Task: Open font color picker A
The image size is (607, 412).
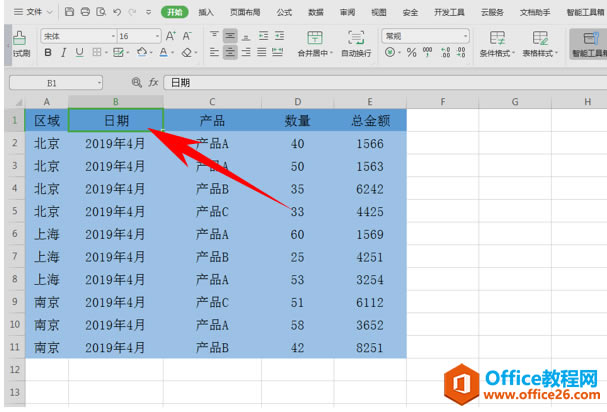Action: pyautogui.click(x=164, y=52)
